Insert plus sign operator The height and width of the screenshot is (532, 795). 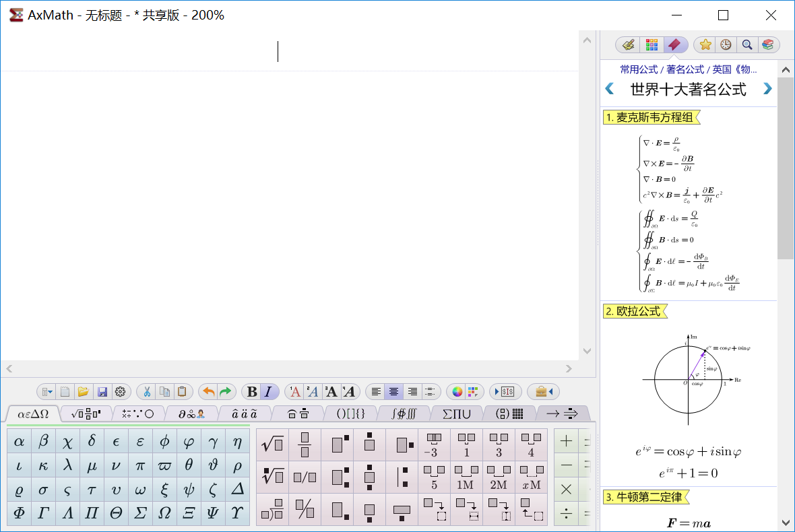tap(566, 441)
